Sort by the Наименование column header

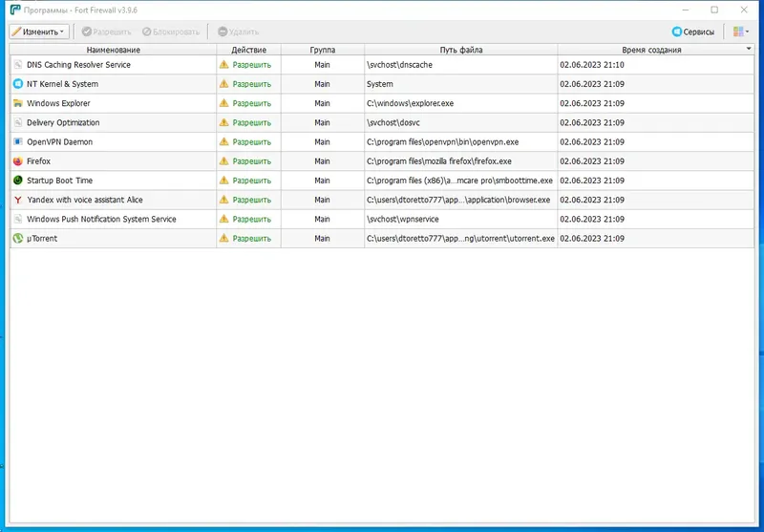coord(113,50)
